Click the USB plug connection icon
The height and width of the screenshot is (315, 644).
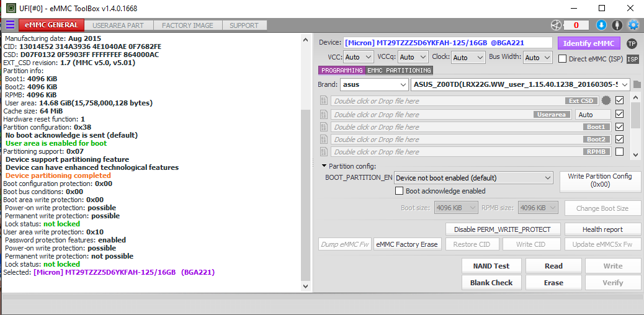(617, 25)
